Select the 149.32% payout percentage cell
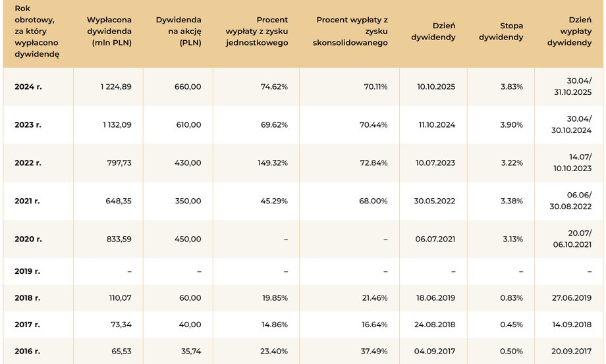606x364 pixels. tap(273, 163)
